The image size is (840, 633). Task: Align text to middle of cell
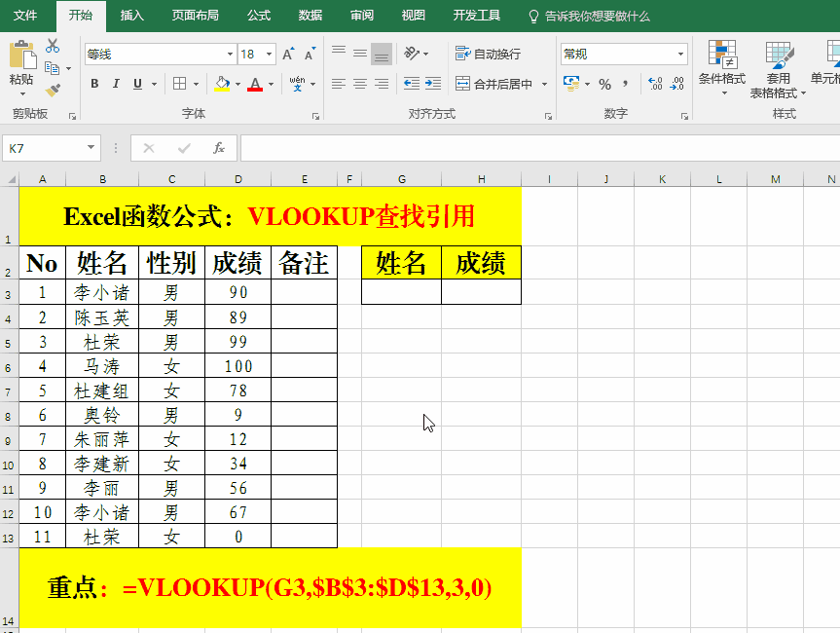360,54
